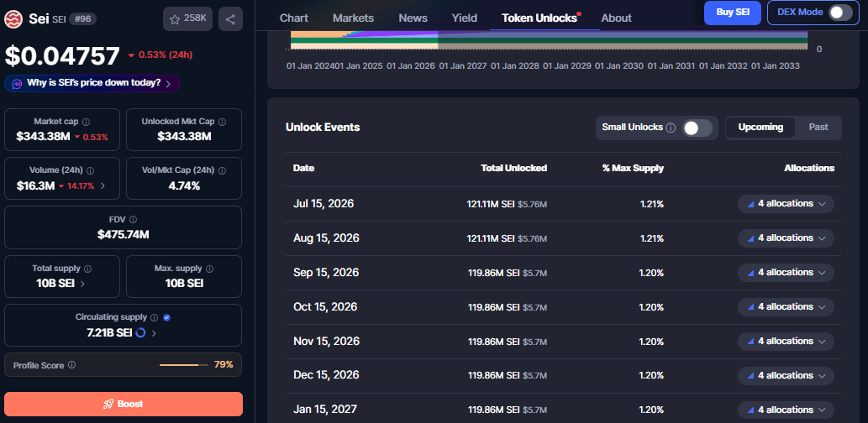Click the circulating supply ring chart icon
Screen dimensions: 868x423
[x=140, y=333]
